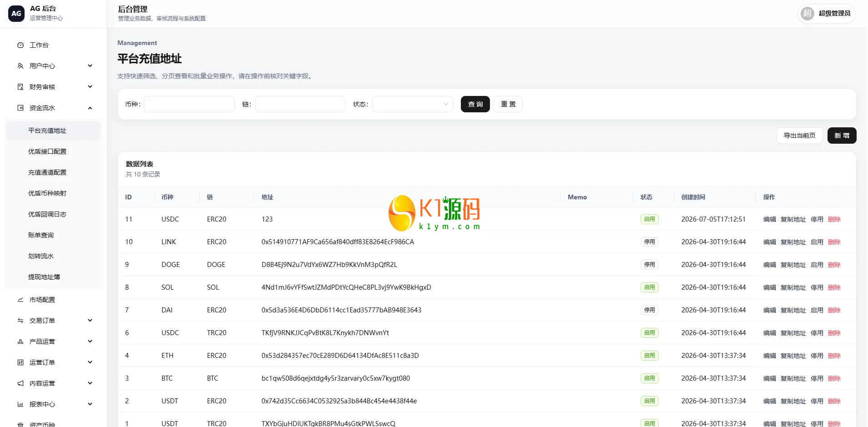The width and height of the screenshot is (868, 427).
Task: Click the 创建时间 column header
Action: pos(693,197)
